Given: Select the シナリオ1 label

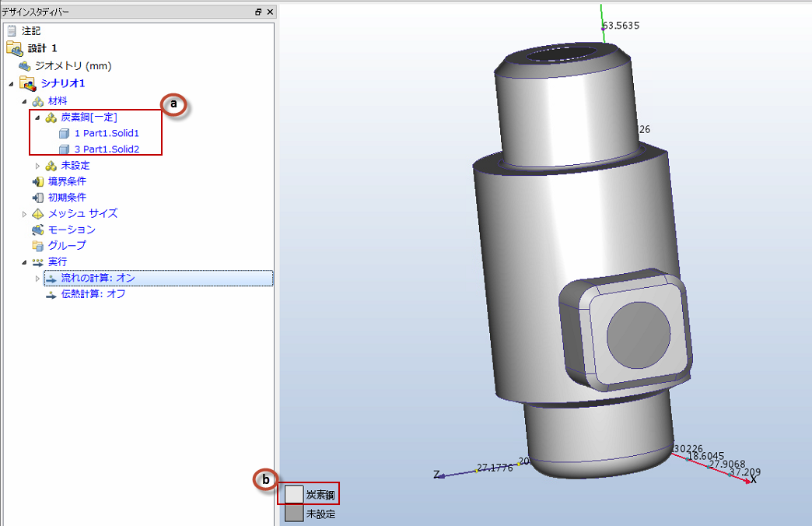Looking at the screenshot, I should pos(63,83).
